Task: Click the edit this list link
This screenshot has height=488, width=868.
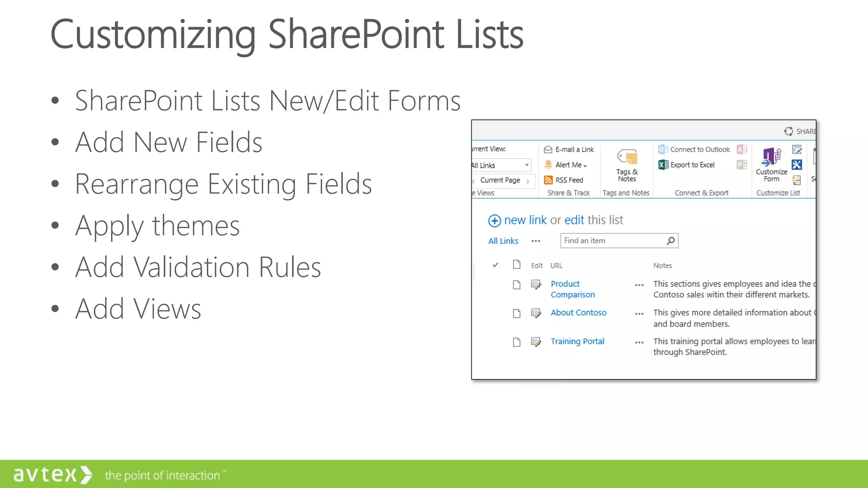Action: pos(574,220)
